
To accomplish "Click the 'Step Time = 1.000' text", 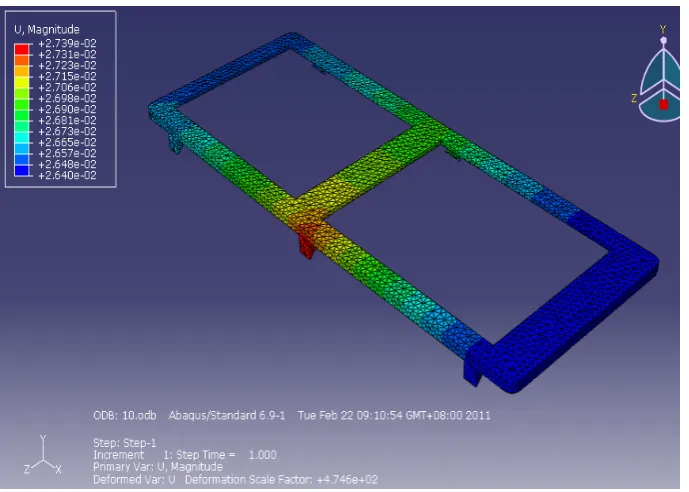I will coord(226,455).
